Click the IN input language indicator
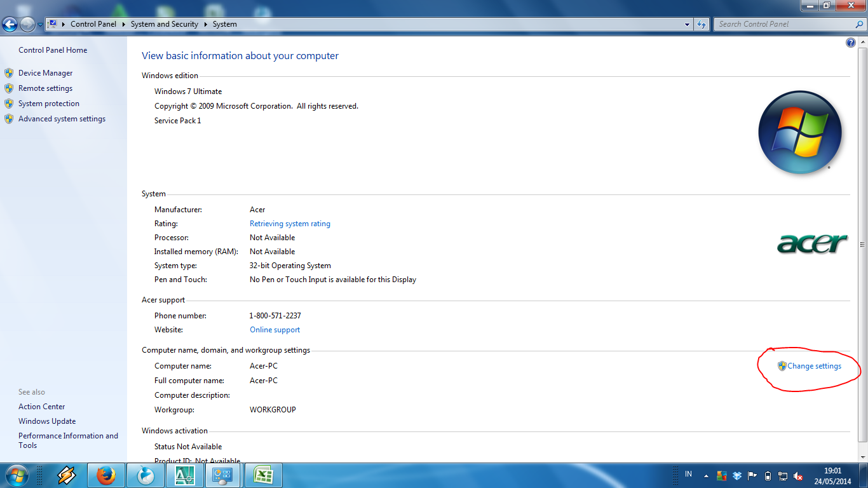Image resolution: width=868 pixels, height=488 pixels. tap(689, 474)
